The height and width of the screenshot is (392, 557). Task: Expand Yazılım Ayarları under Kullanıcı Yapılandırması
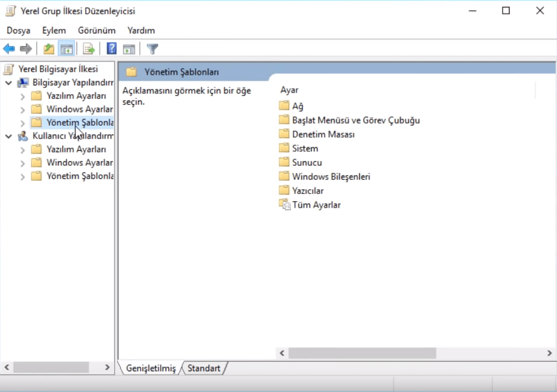coord(22,150)
